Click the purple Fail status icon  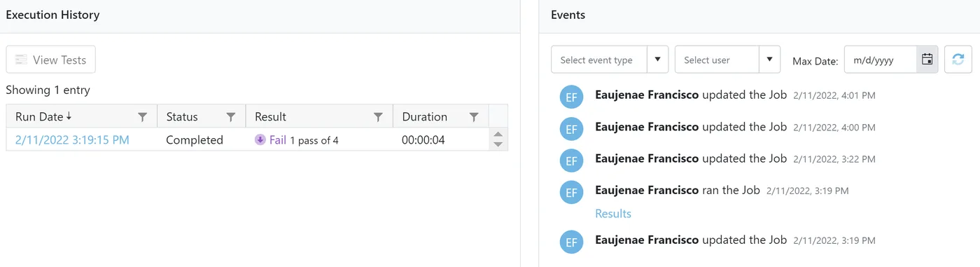click(260, 140)
